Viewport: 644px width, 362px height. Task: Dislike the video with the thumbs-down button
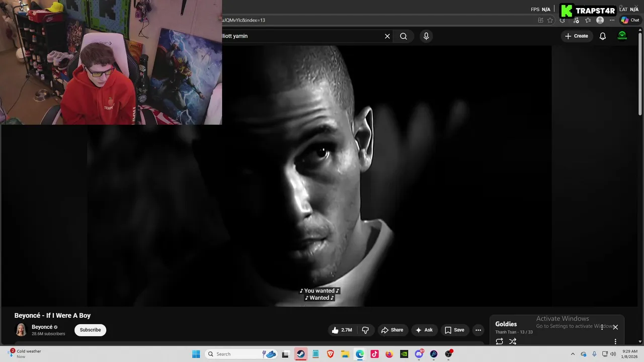tap(365, 330)
